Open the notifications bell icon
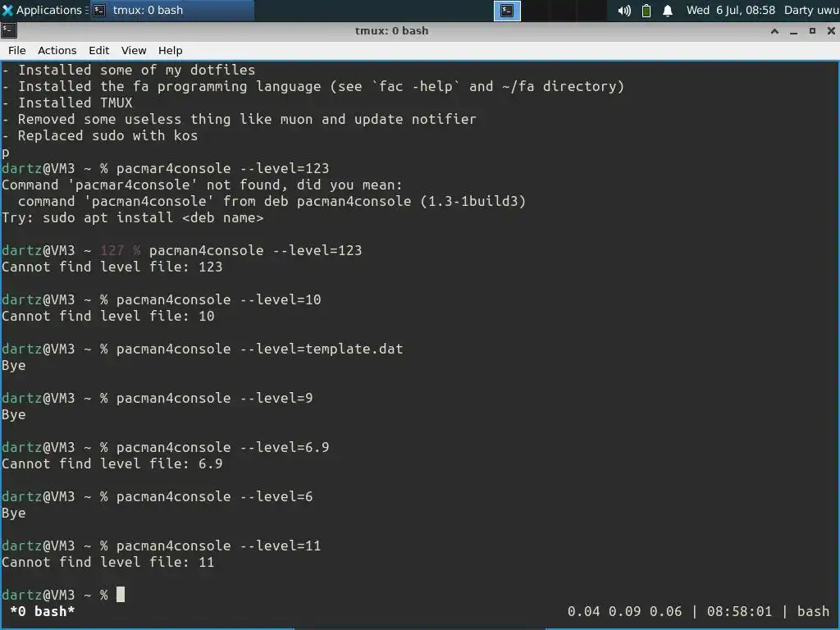Screen dimensions: 840x630 coord(668,10)
